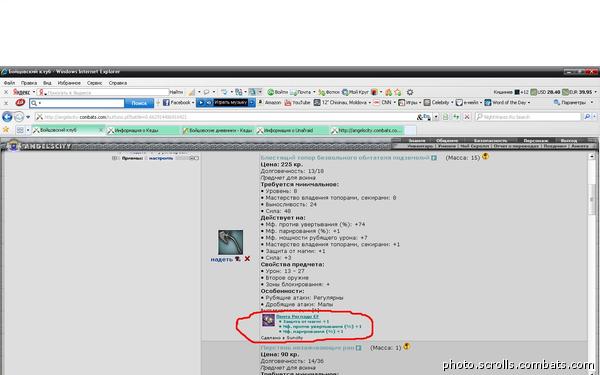Click the red toolbar logo icon
The height and width of the screenshot is (375, 600).
coord(20,103)
